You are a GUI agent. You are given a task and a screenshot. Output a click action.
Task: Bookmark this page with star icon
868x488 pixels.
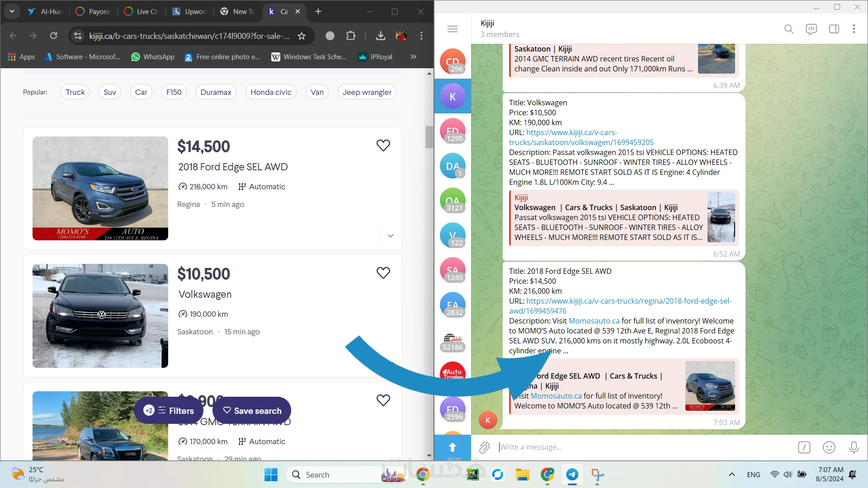click(x=302, y=36)
